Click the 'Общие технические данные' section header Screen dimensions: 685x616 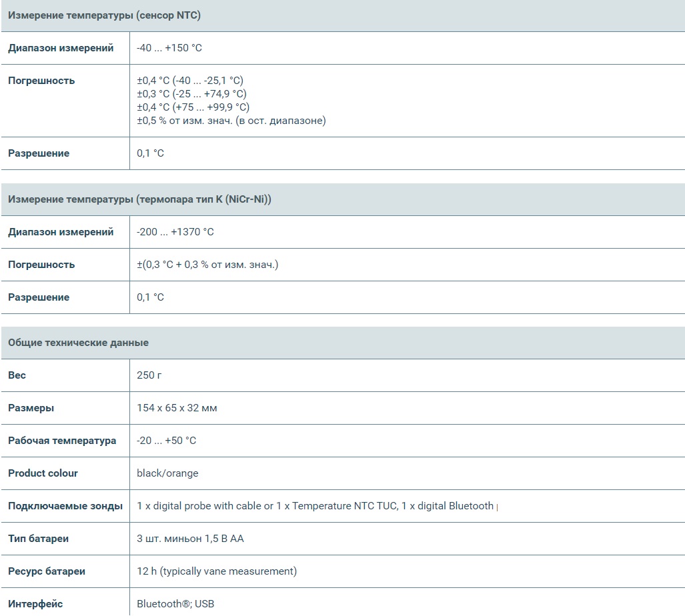[78, 343]
